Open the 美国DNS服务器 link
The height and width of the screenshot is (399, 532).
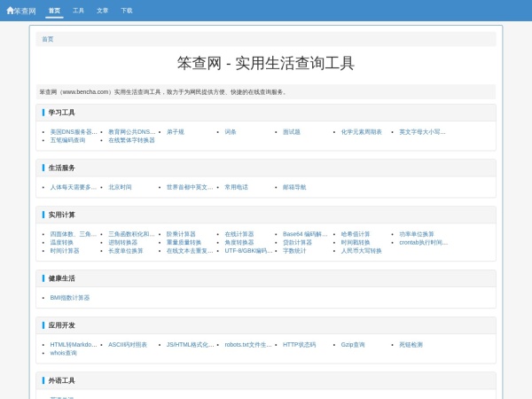tap(74, 131)
